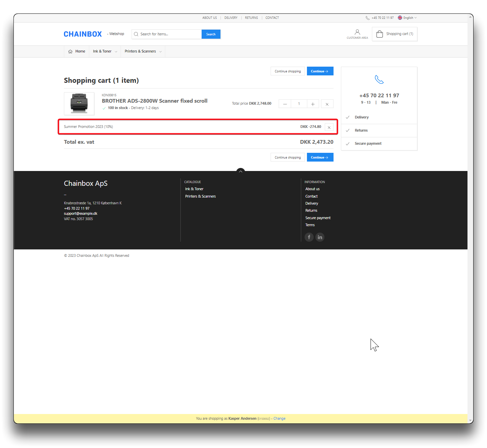
Task: Click the bottom Continue shopping button
Action: tap(287, 158)
